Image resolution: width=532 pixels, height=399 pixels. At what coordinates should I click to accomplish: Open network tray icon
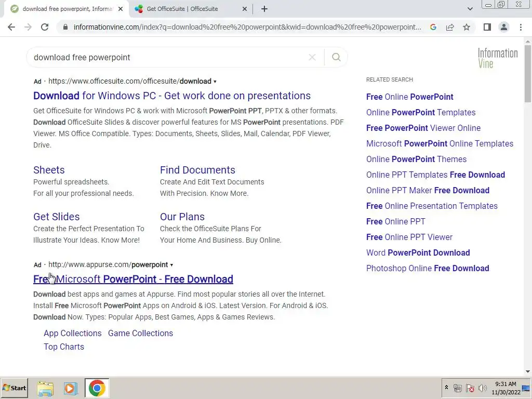(458, 388)
